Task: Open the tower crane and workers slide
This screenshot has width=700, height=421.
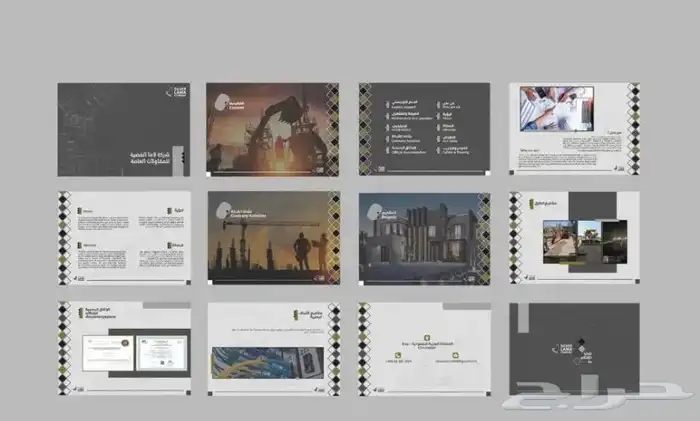Action: point(274,238)
